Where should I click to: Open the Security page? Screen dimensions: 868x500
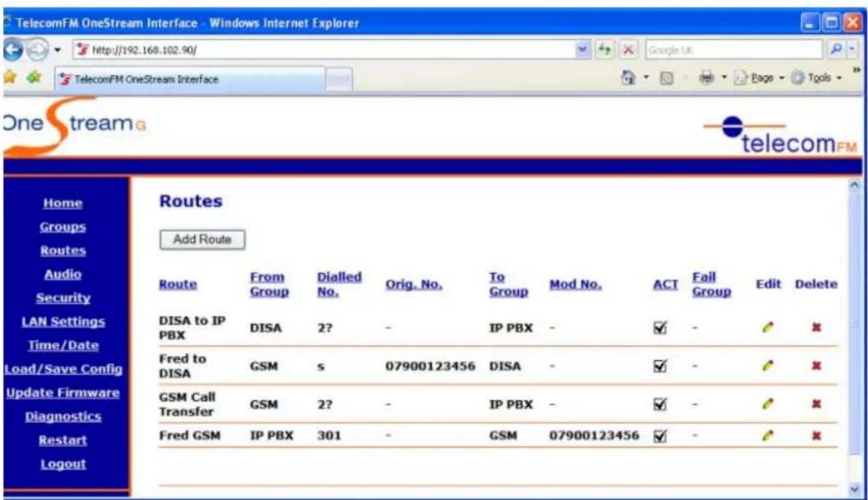(x=62, y=298)
